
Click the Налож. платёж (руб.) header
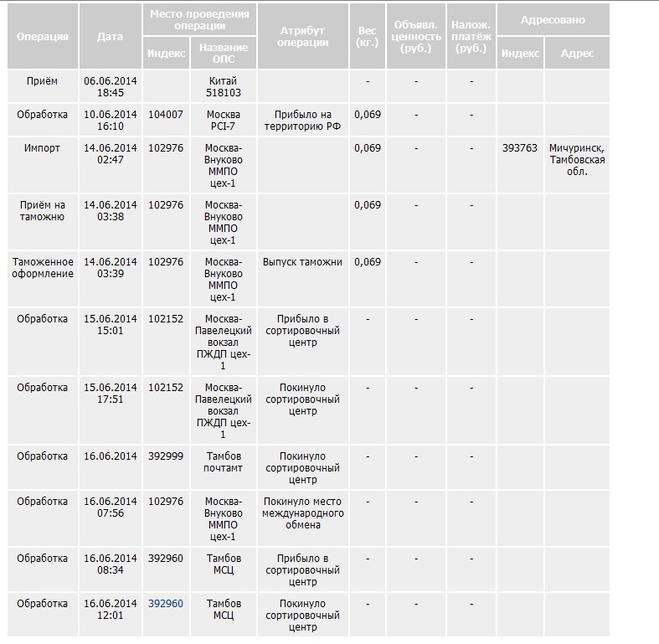[471, 37]
